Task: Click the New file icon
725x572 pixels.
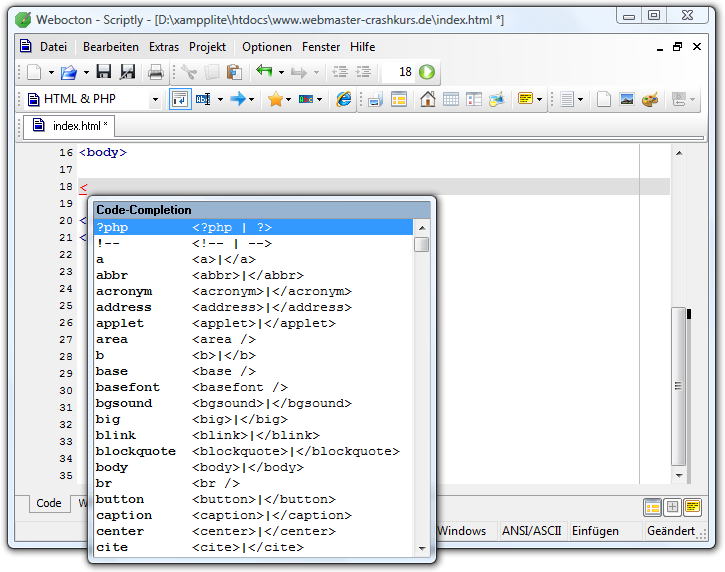Action: click(x=33, y=72)
